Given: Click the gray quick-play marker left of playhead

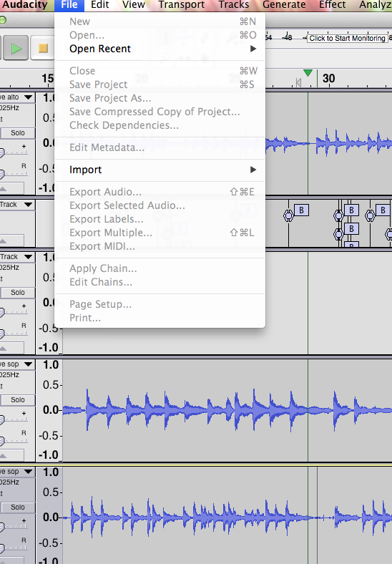Looking at the screenshot, I should 298,83.
